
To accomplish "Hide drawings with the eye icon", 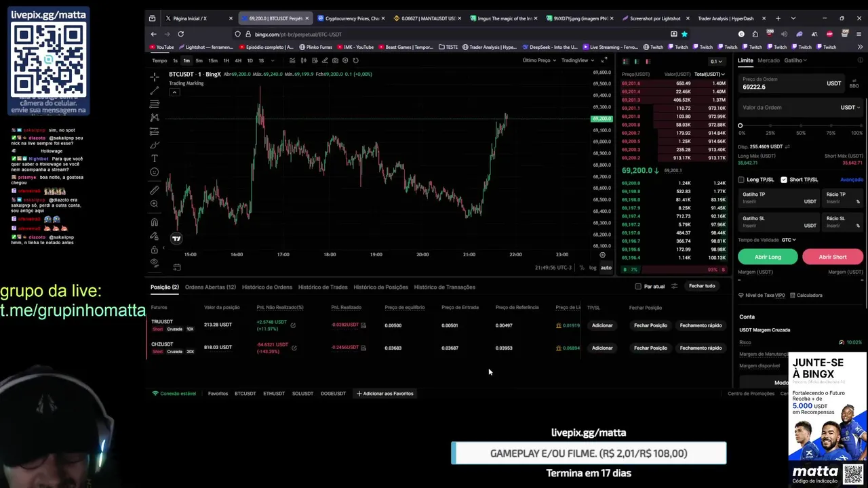I will (x=155, y=263).
